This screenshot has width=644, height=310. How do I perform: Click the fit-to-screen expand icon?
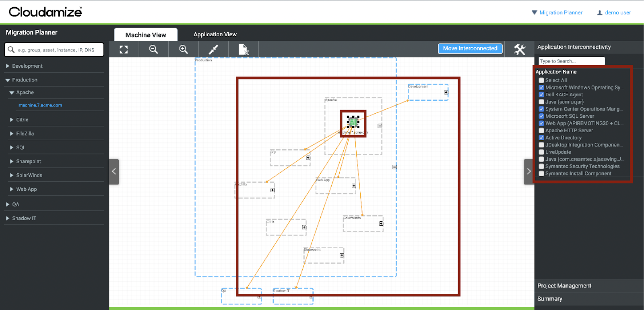[124, 49]
